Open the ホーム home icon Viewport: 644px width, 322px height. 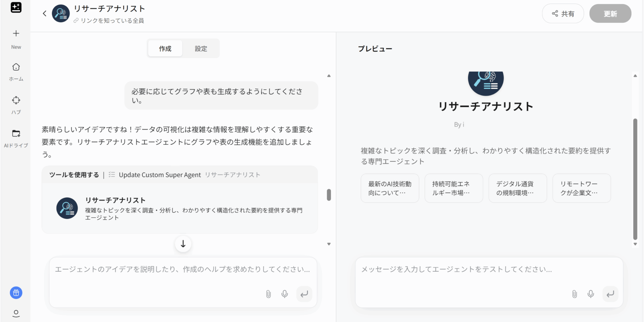coord(16,67)
